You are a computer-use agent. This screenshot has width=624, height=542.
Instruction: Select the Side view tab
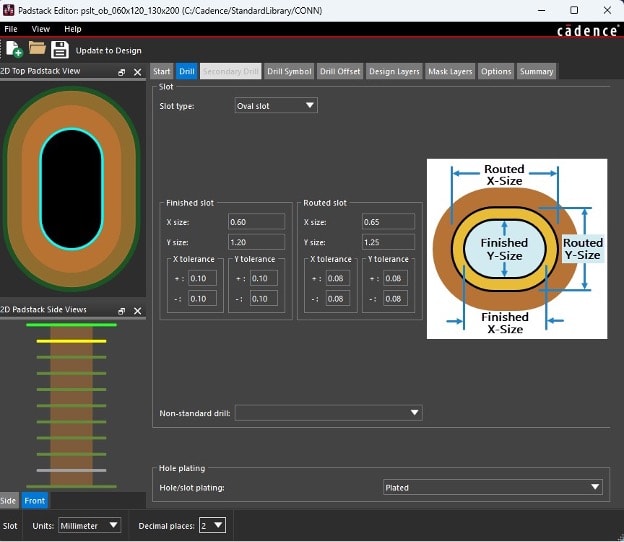[x=9, y=500]
